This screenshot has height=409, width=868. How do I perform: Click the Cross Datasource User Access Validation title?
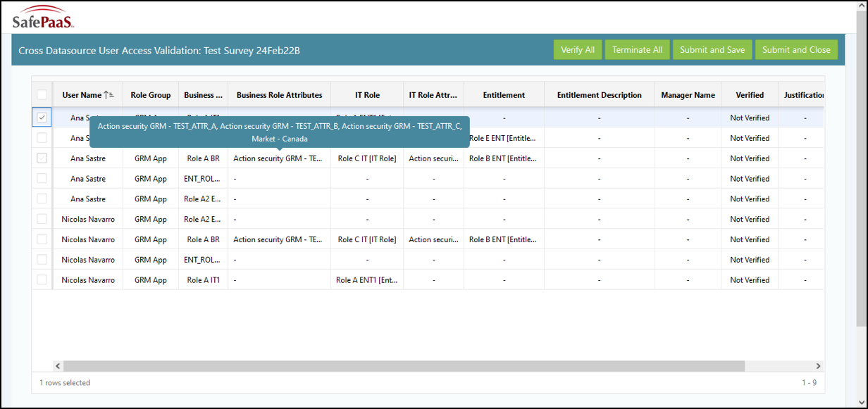(x=159, y=51)
